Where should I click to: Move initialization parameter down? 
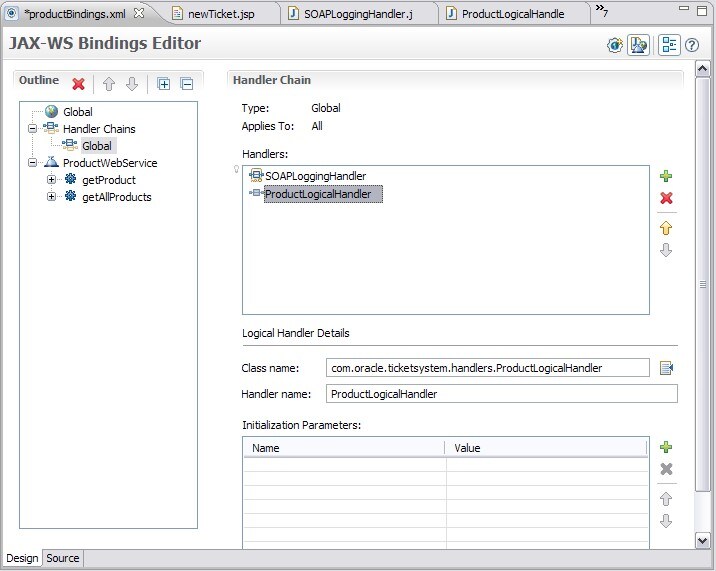click(666, 521)
